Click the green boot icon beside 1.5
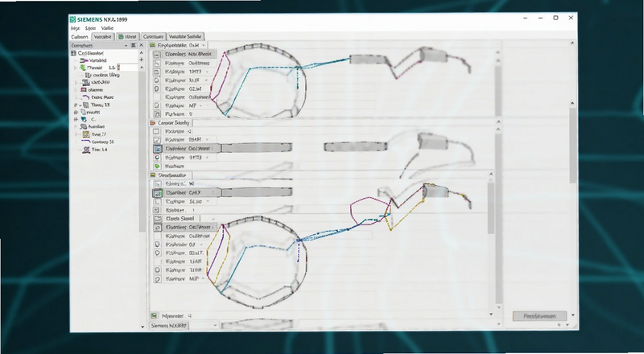The height and width of the screenshot is (354, 644). coord(83,68)
